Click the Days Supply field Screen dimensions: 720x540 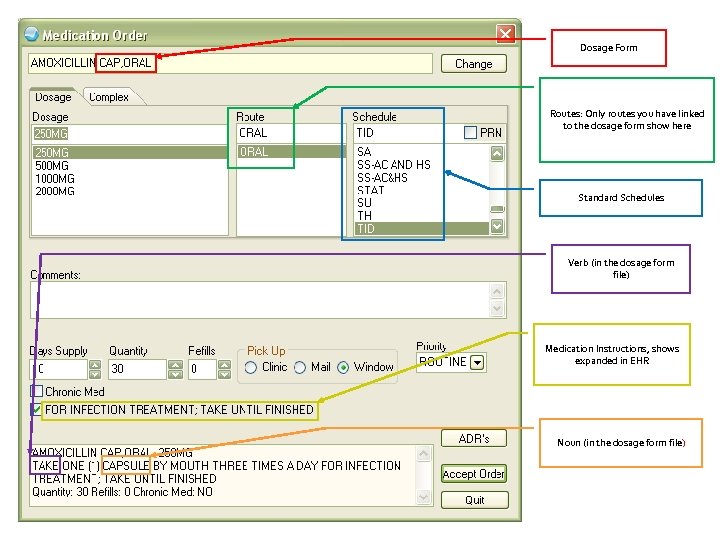coord(59,369)
